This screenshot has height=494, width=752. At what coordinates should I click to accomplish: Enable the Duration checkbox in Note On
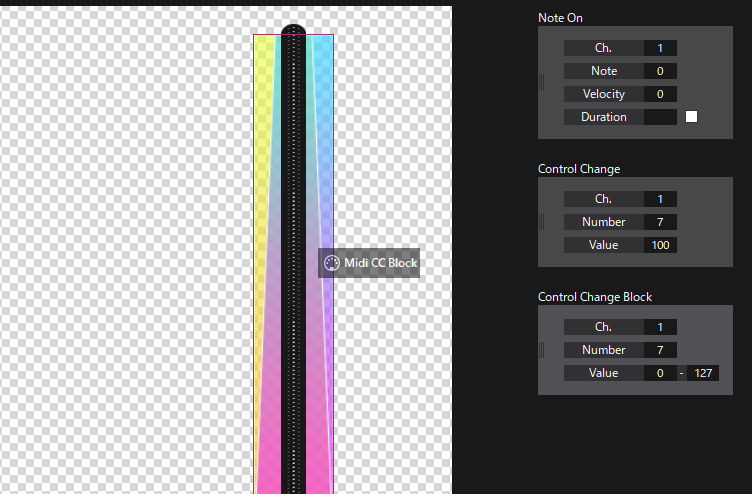[x=691, y=117]
